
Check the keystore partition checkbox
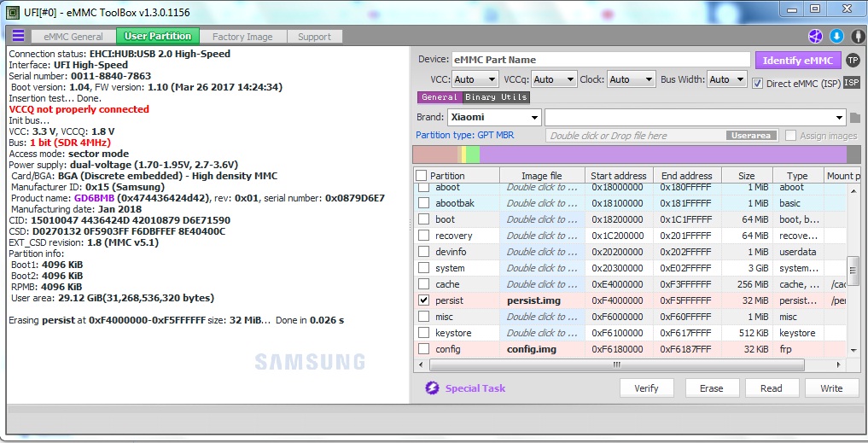423,333
